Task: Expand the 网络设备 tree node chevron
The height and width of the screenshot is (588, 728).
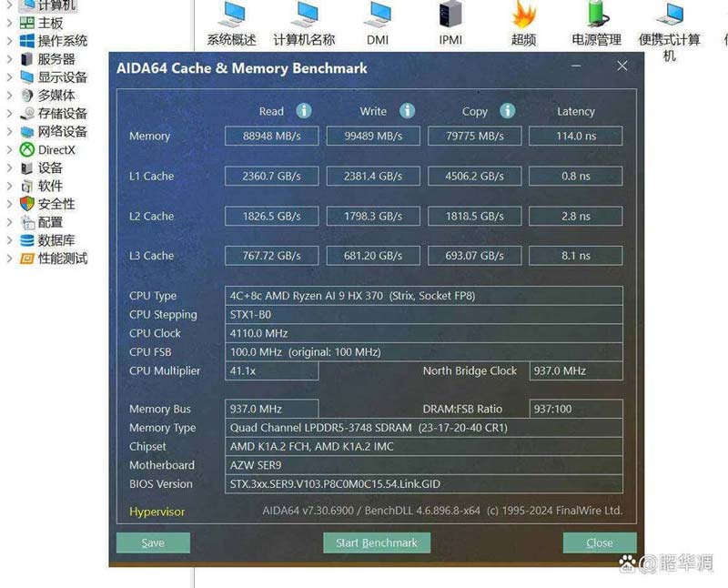Action: click(x=9, y=132)
